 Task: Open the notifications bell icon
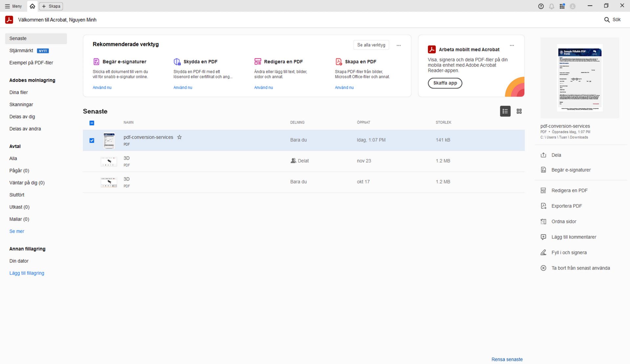coord(552,6)
